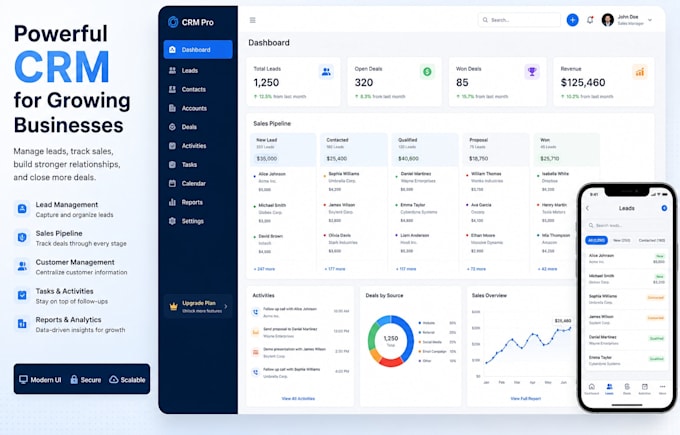Open Activities in the sidebar

(x=198, y=146)
